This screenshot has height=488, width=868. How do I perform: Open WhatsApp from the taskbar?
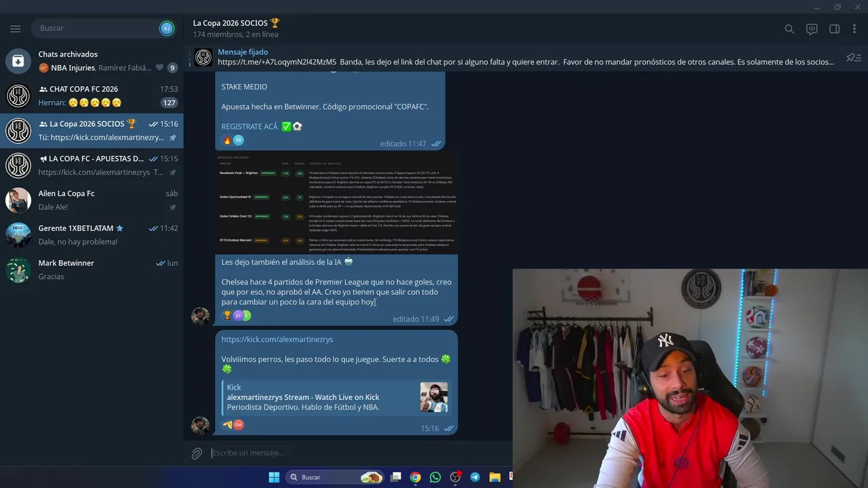coord(435,477)
